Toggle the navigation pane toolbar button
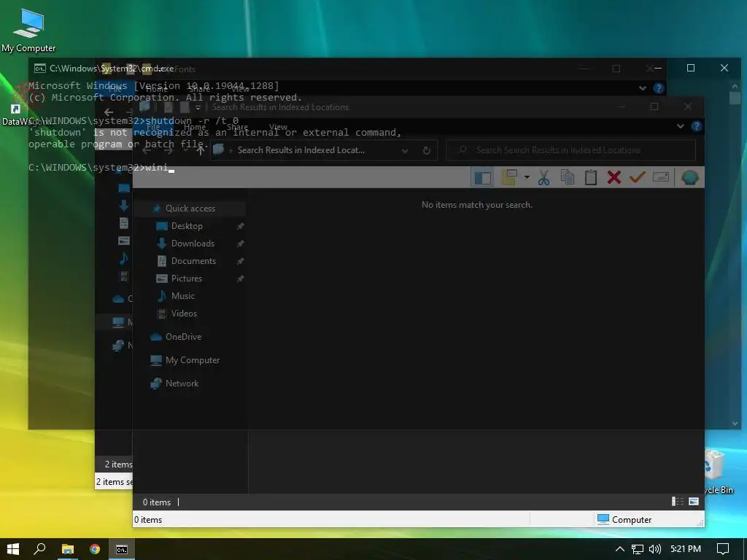 483,178
